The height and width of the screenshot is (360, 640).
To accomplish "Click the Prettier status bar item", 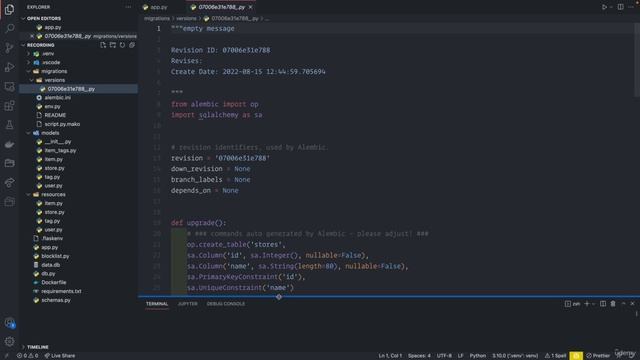I will tap(598, 356).
